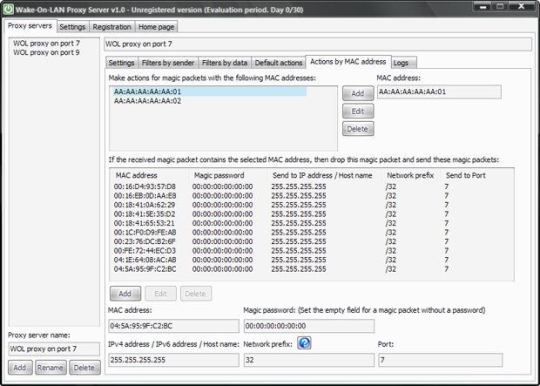Open the Logs tab
This screenshot has height=386, width=540.
pos(404,63)
